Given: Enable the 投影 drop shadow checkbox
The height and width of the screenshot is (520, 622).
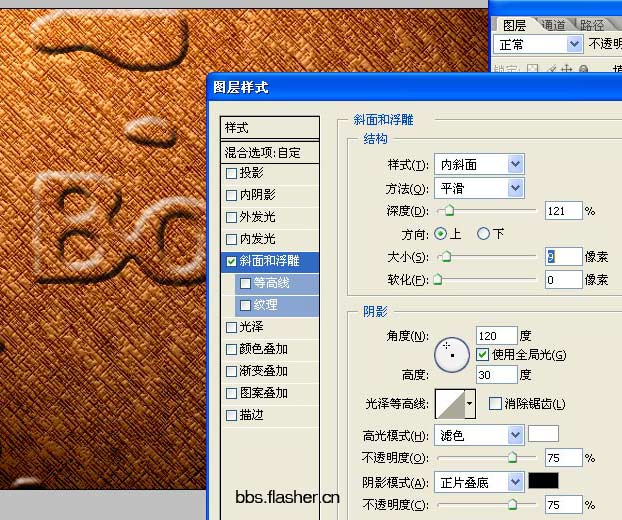Looking at the screenshot, I should [231, 173].
